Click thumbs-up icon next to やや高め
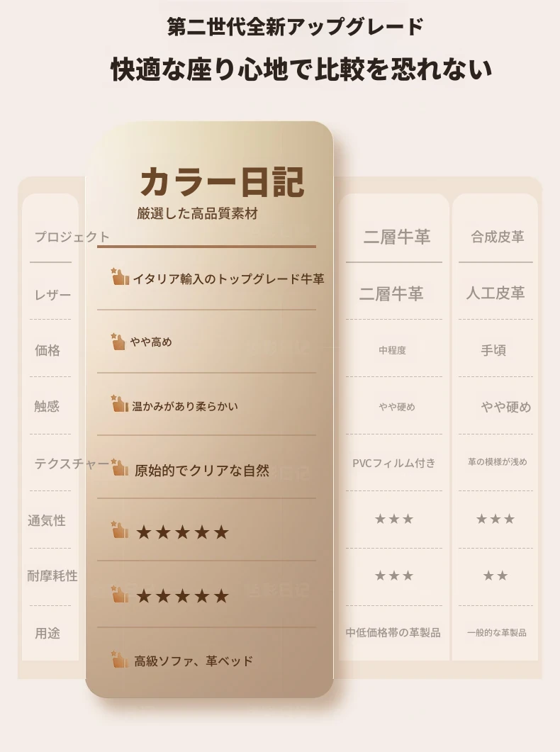The width and height of the screenshot is (560, 752). coord(118,342)
